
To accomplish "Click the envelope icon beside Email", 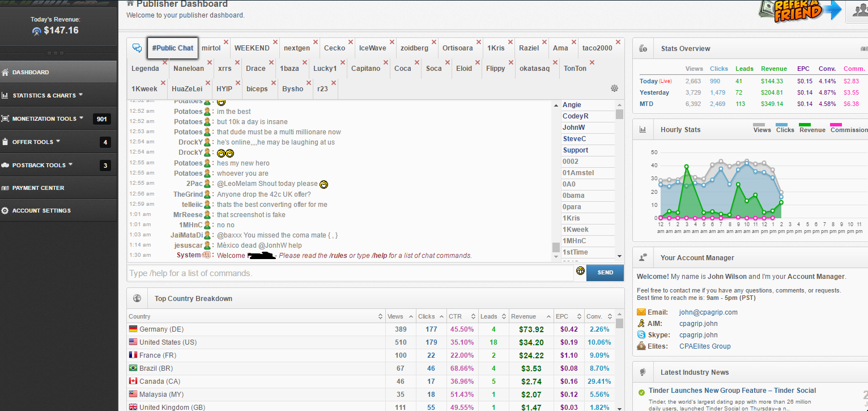I will (x=641, y=312).
